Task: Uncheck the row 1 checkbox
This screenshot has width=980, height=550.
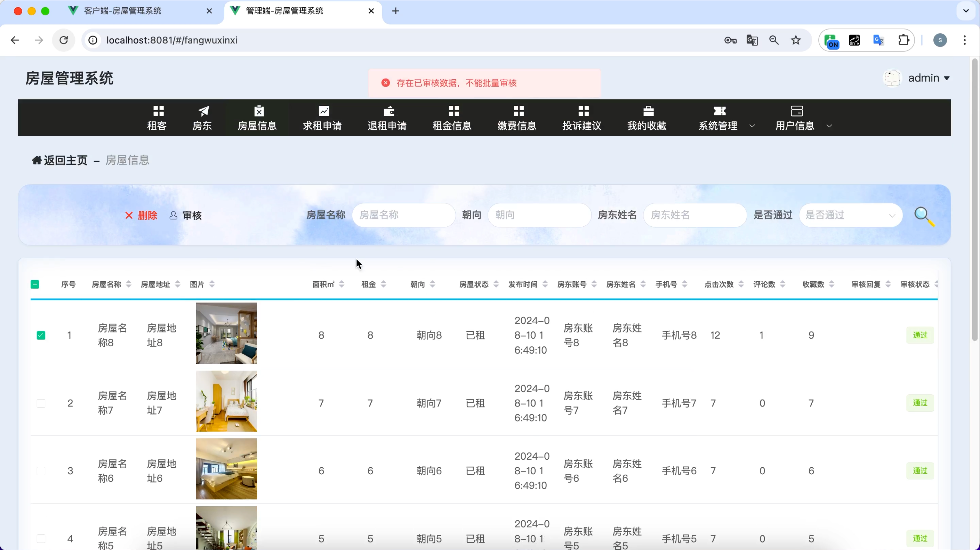Action: [41, 335]
